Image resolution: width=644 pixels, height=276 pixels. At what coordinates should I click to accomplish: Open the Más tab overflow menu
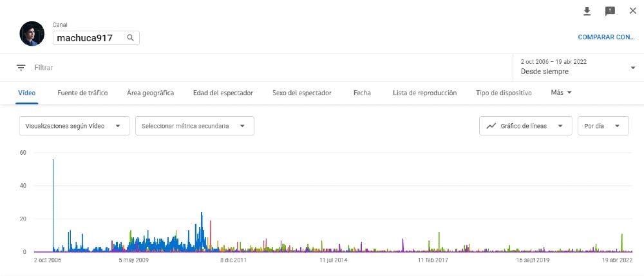pyautogui.click(x=561, y=92)
